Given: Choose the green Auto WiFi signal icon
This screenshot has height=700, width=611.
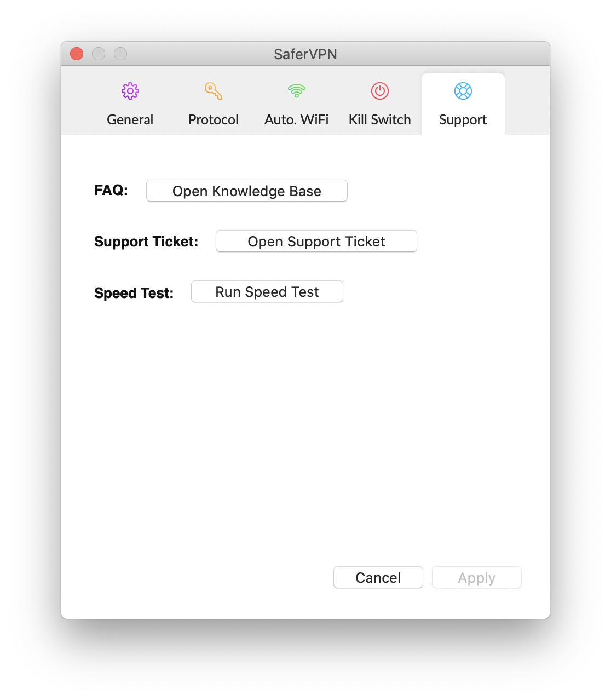Looking at the screenshot, I should (x=297, y=91).
